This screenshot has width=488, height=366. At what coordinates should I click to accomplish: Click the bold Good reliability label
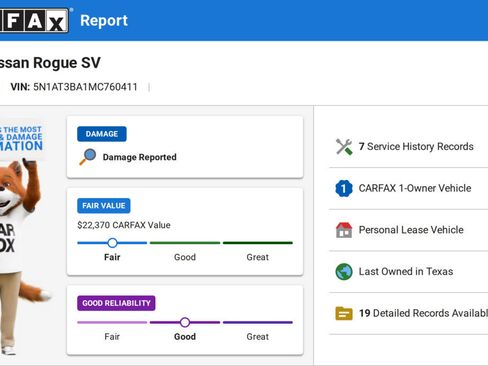[x=185, y=337]
